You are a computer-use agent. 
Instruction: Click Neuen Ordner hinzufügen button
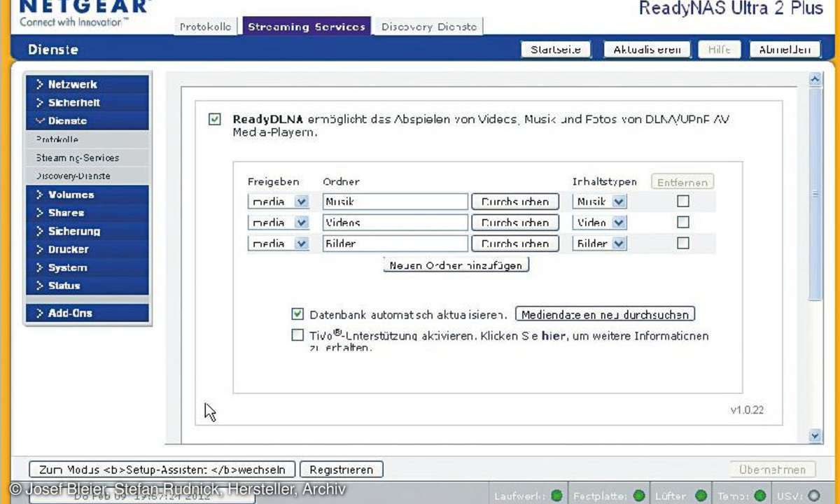pyautogui.click(x=456, y=265)
